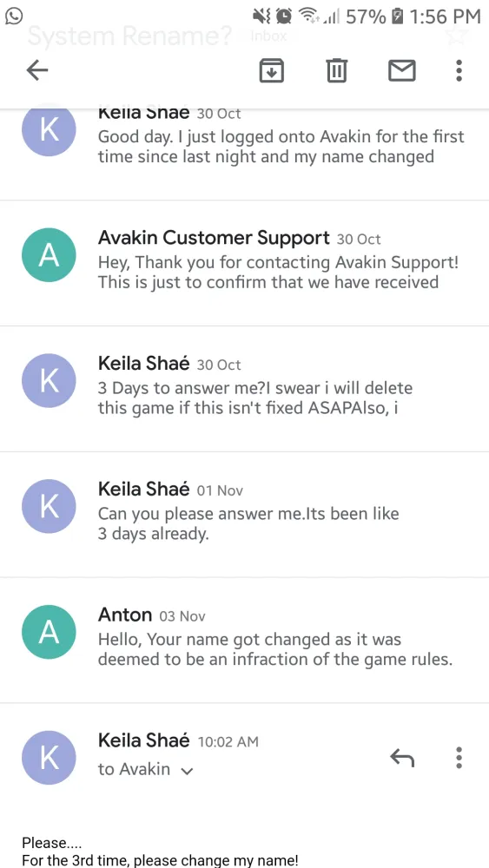Star the System Rename conversation
Viewport: 489px width, 868px height.
tap(458, 36)
